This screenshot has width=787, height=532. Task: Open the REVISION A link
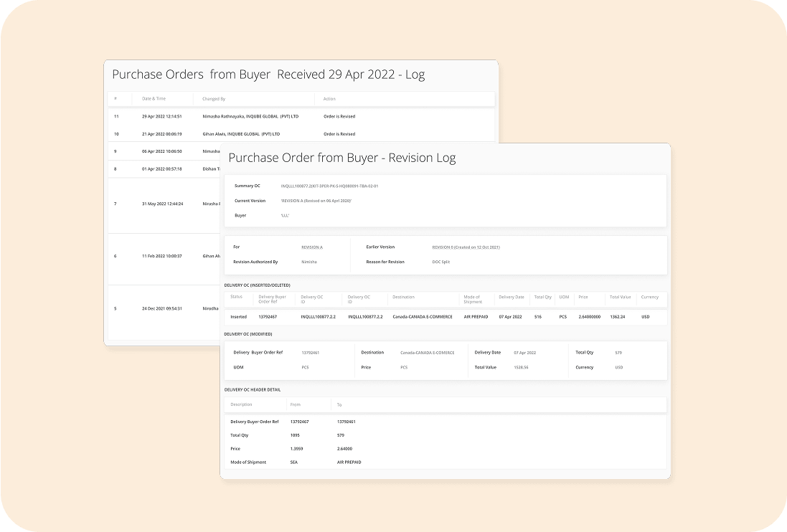(x=311, y=247)
